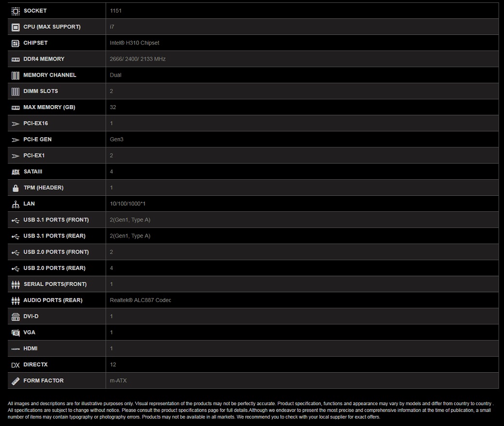Click the rear audio ports icon

coord(16,300)
